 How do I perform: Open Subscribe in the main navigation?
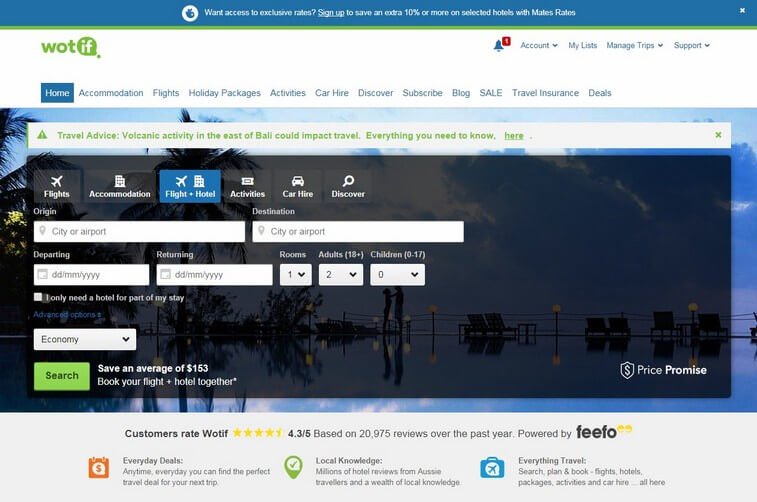coord(422,93)
